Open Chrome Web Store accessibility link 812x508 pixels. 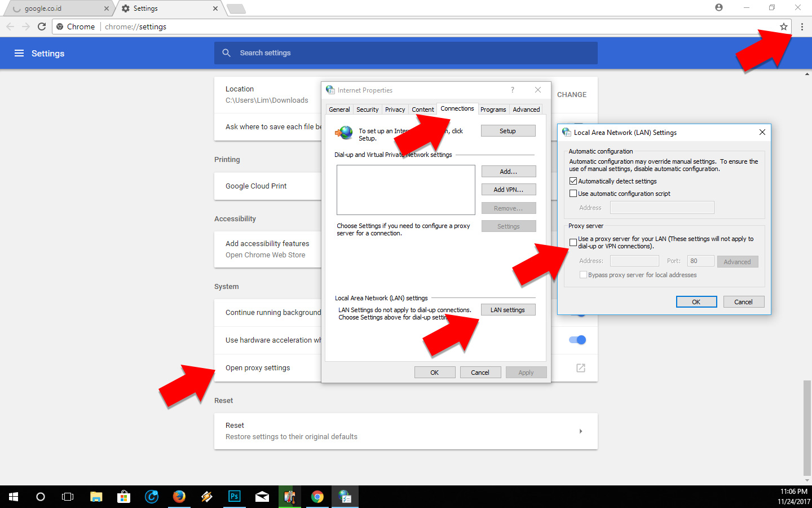[x=265, y=255]
